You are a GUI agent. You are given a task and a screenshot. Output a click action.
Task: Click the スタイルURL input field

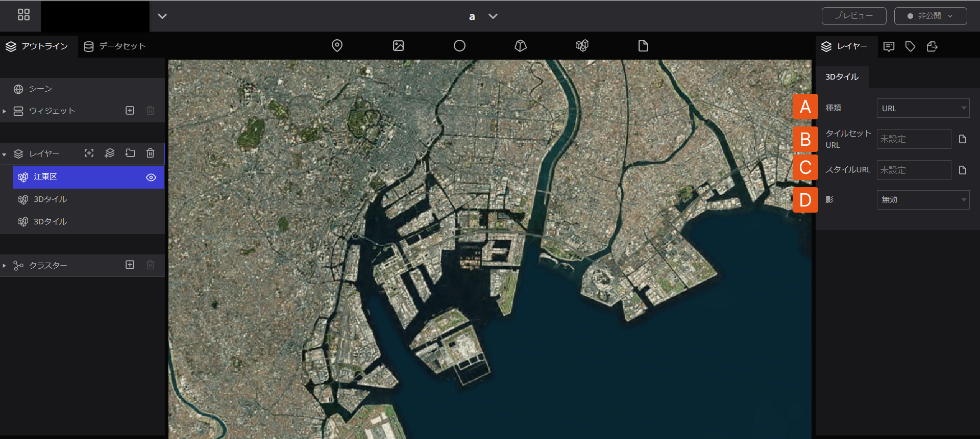coord(914,170)
